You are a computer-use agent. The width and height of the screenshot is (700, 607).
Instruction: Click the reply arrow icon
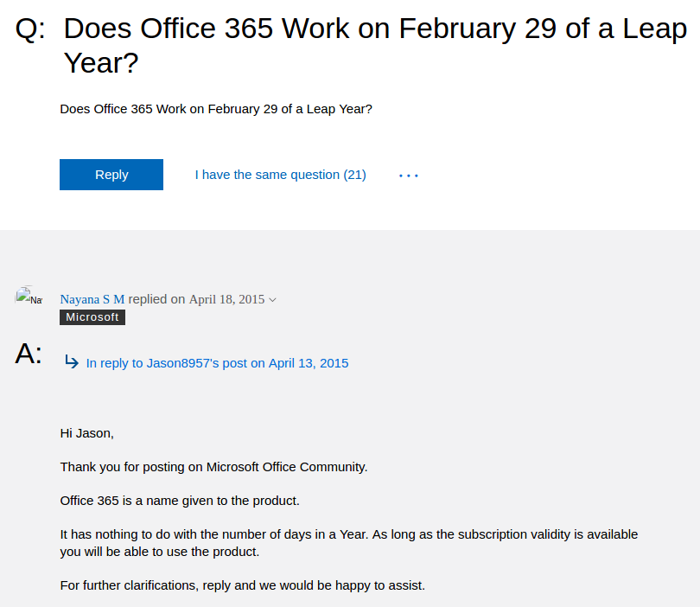coord(72,362)
